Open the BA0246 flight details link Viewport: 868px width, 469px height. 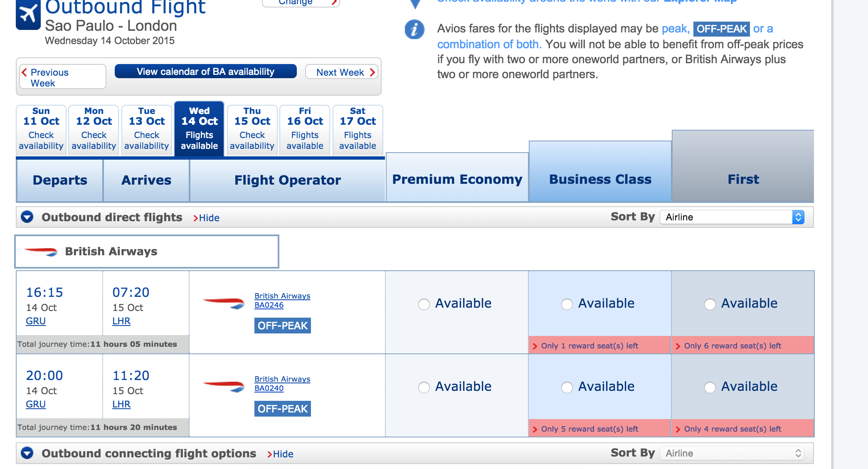click(x=269, y=305)
